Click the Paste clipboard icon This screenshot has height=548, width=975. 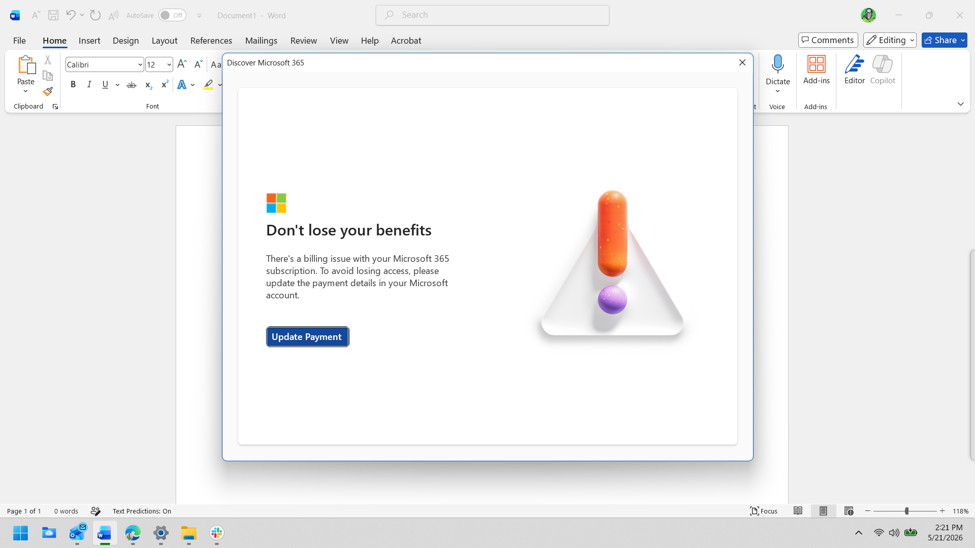coord(26,65)
